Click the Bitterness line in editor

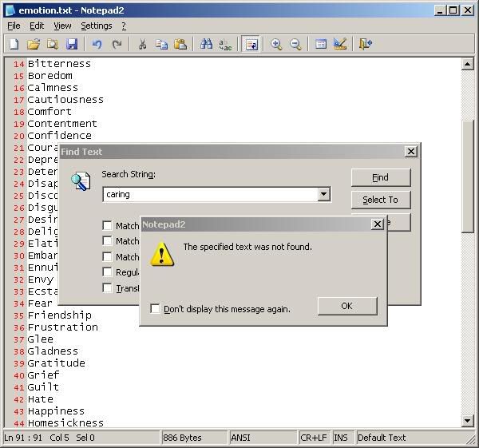point(59,64)
